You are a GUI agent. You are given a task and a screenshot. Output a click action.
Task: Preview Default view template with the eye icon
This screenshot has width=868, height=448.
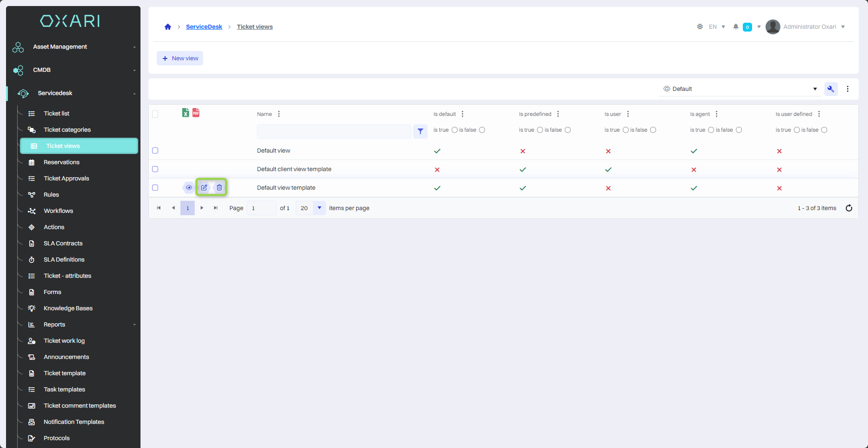tap(189, 187)
